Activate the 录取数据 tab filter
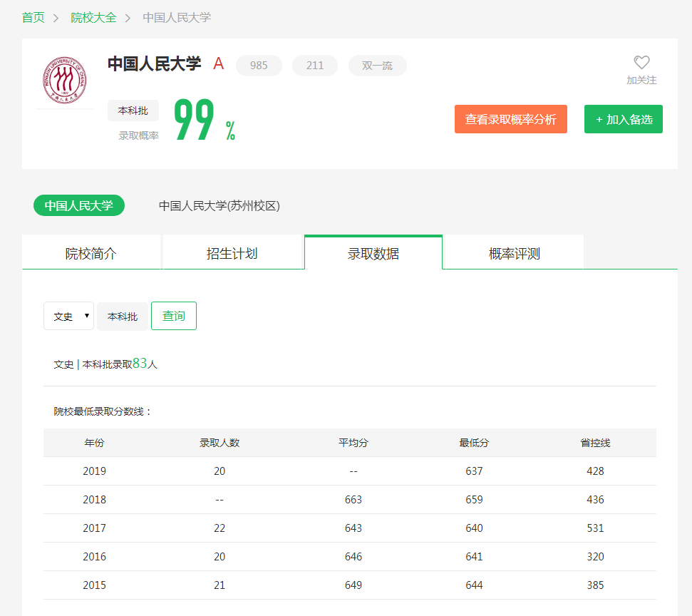692x616 pixels. 372,252
